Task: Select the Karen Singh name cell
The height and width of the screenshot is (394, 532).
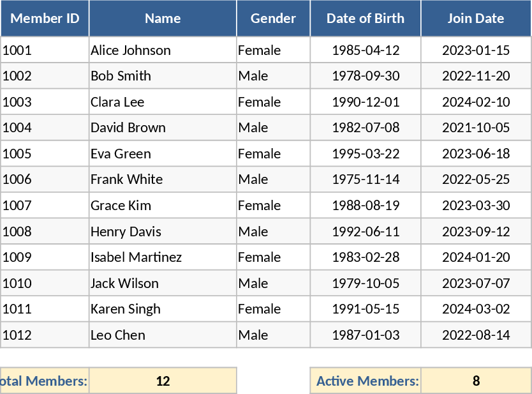Action: (x=163, y=309)
